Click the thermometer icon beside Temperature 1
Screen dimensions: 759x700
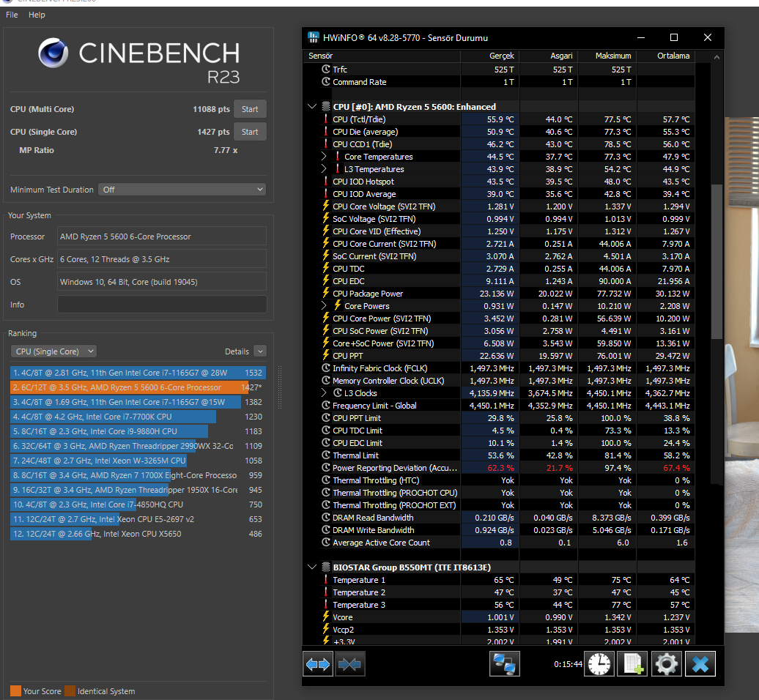tap(326, 579)
